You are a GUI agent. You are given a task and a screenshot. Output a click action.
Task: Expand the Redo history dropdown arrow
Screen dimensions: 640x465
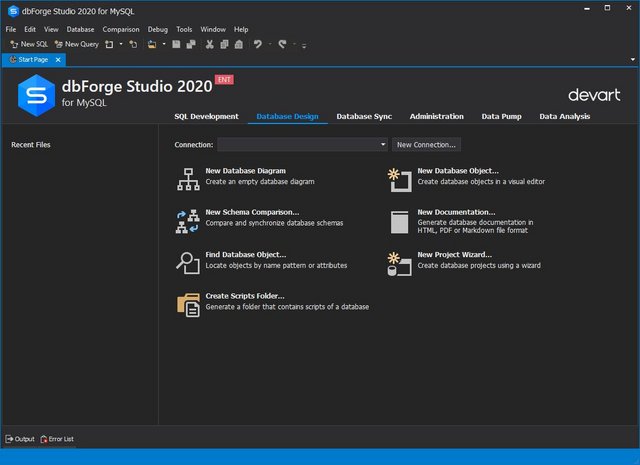pos(294,44)
